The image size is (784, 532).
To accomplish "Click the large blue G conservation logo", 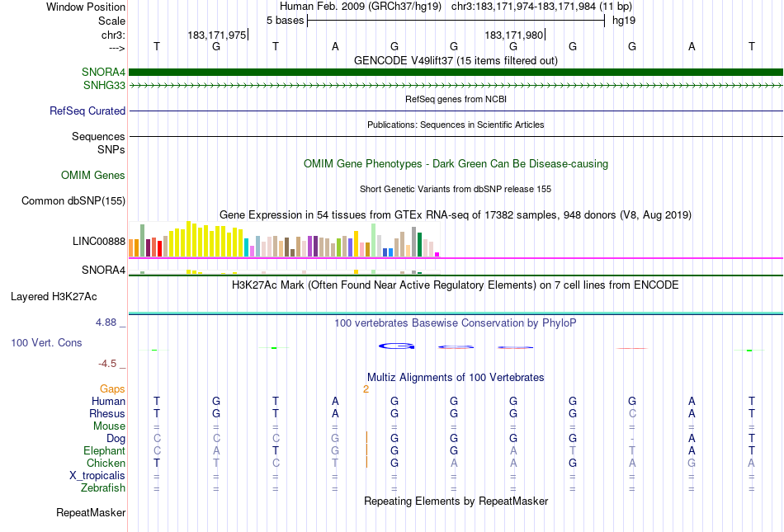I will (396, 346).
